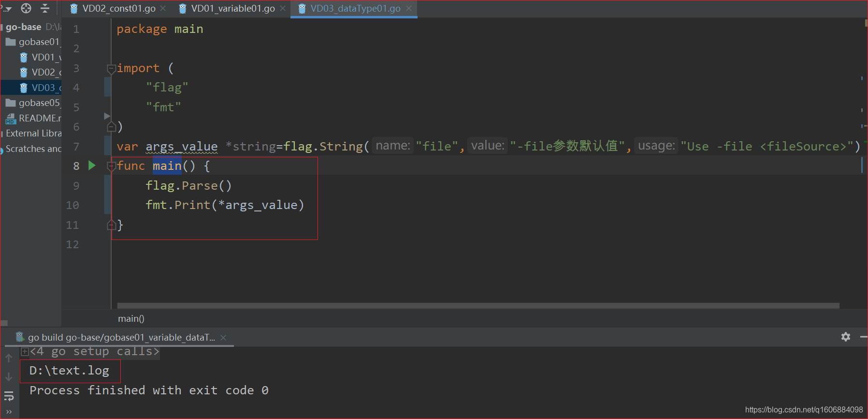This screenshot has width=868, height=419.
Task: Click line number 1 in the gutter
Action: (76, 29)
